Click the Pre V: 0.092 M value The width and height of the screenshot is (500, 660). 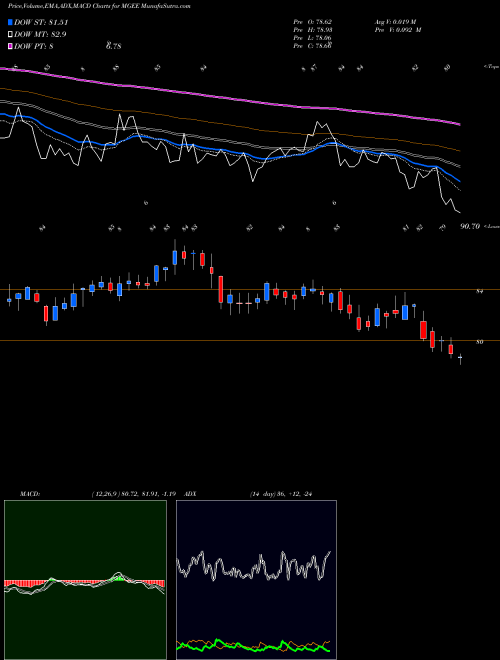(x=398, y=30)
